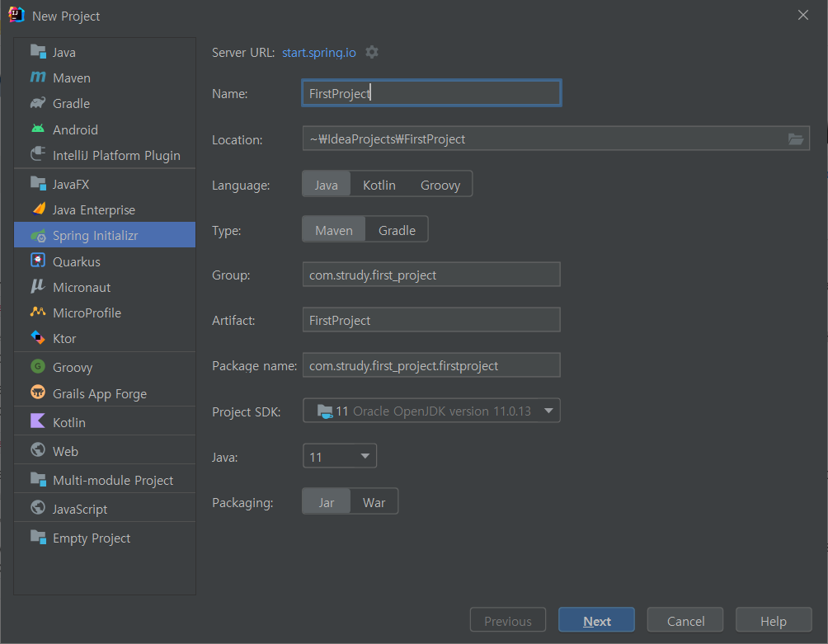Click the Java project type icon
The image size is (828, 644).
point(38,52)
